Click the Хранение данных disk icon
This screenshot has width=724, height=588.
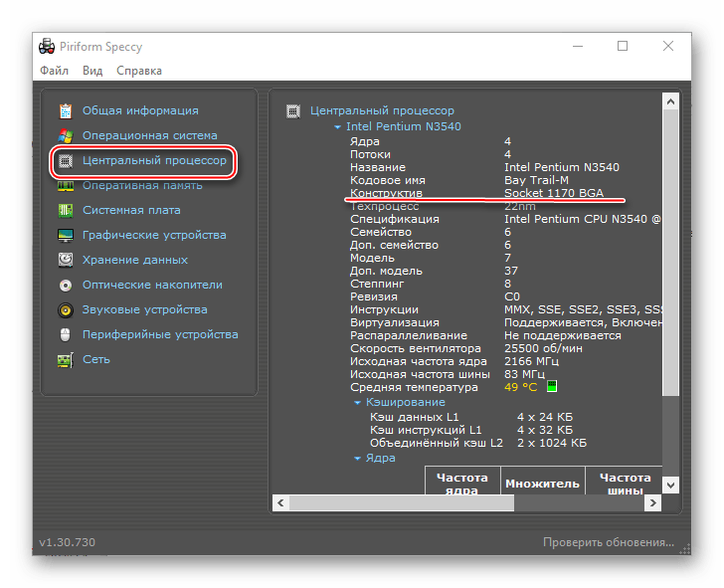click(x=66, y=260)
